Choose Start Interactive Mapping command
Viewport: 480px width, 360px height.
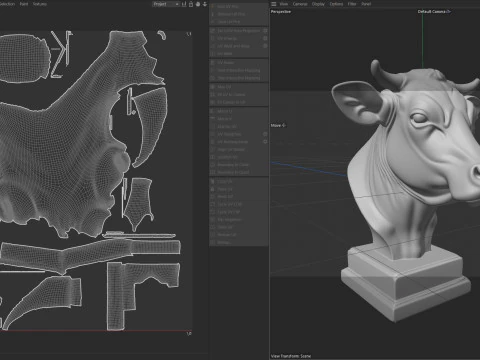(238, 70)
